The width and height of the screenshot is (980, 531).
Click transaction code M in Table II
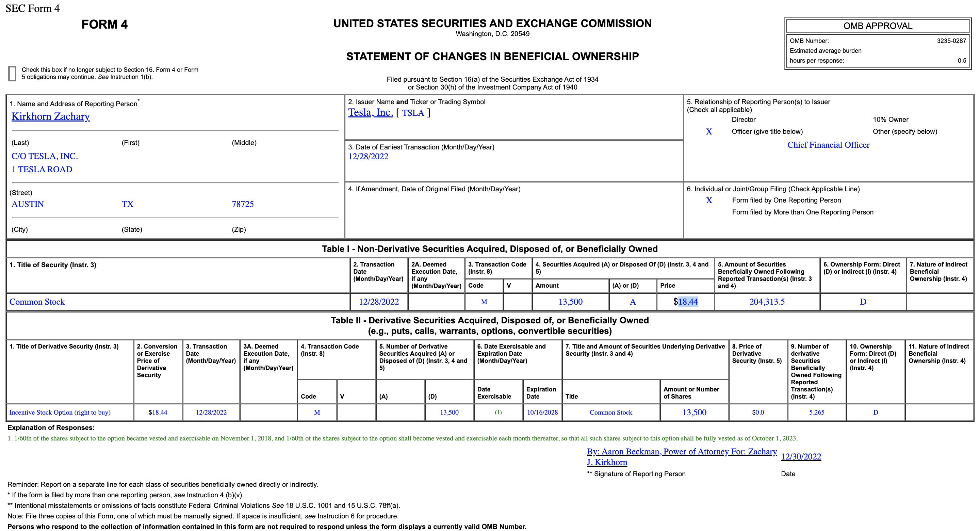pyautogui.click(x=317, y=413)
